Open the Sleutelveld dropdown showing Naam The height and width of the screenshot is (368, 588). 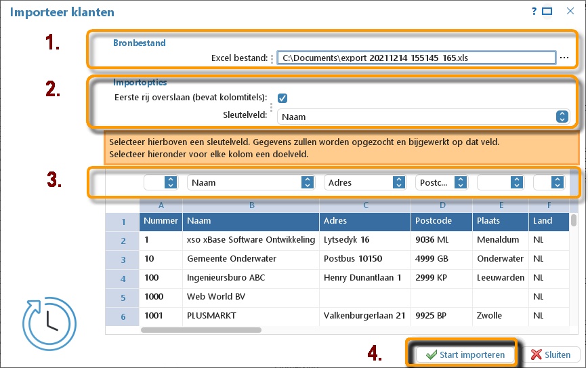423,117
